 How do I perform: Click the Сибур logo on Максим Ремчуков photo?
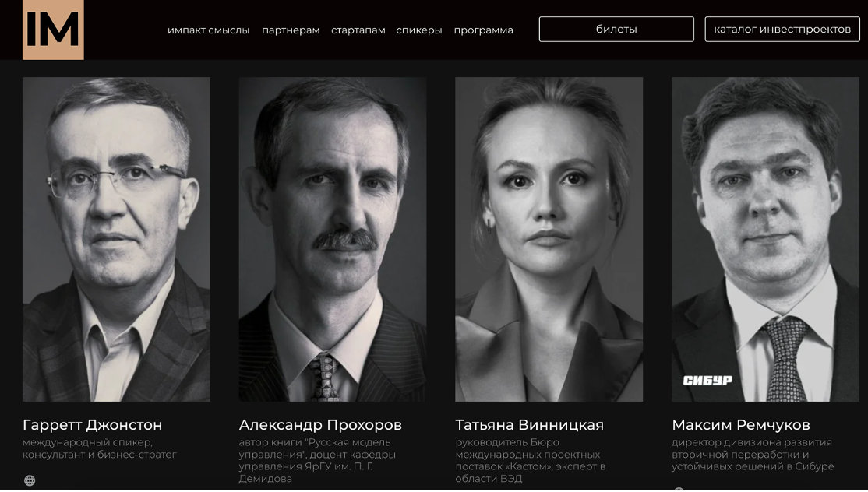click(x=707, y=380)
